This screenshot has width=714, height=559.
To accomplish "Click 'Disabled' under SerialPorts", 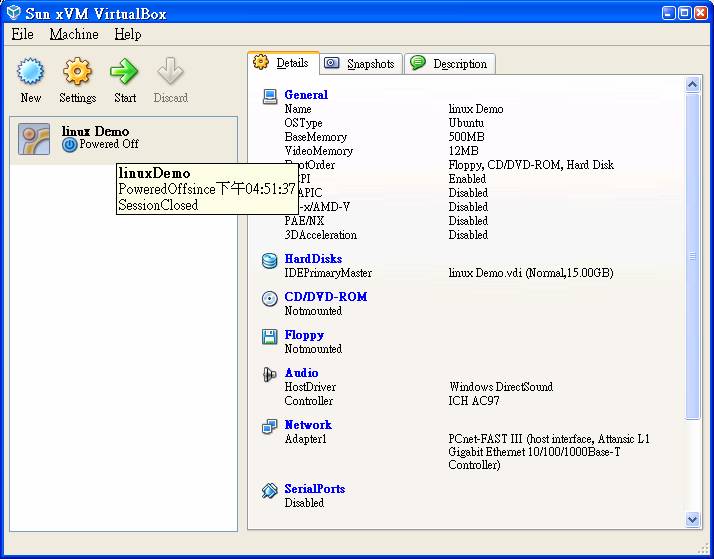I will point(304,503).
